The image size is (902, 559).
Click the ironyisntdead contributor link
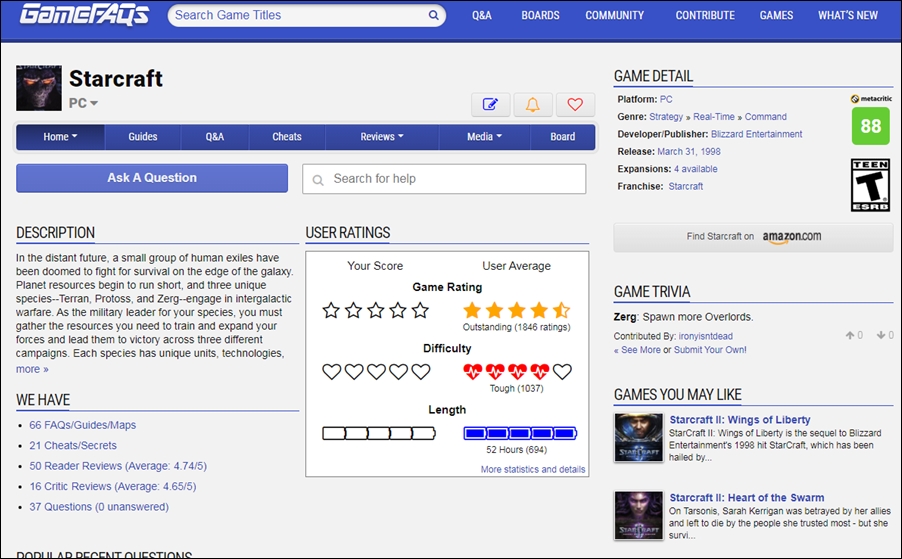click(706, 336)
